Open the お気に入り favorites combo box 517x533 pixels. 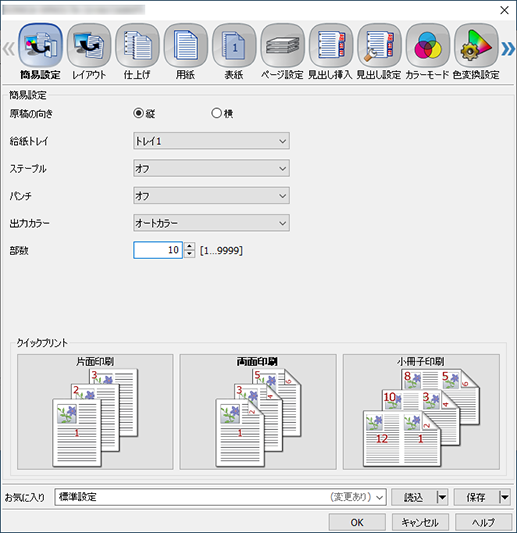(220, 497)
